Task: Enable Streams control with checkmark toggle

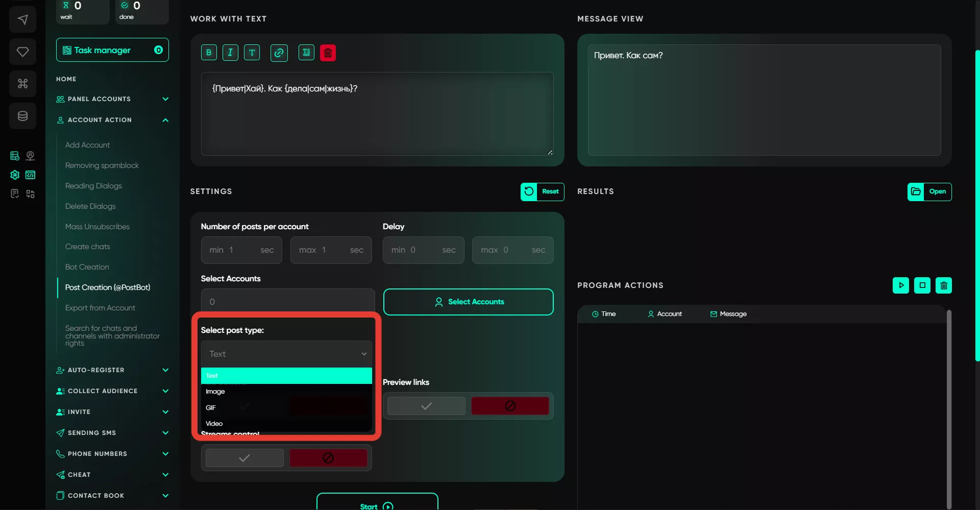Action: pyautogui.click(x=244, y=458)
